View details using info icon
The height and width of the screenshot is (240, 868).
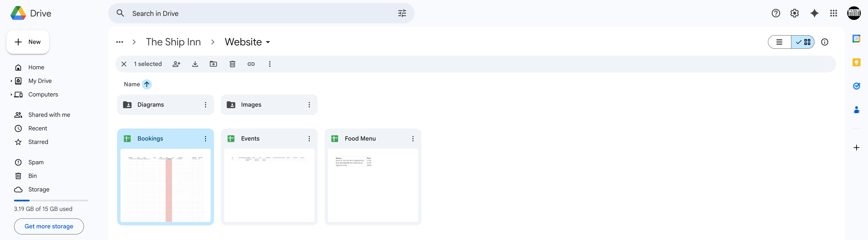click(x=825, y=42)
